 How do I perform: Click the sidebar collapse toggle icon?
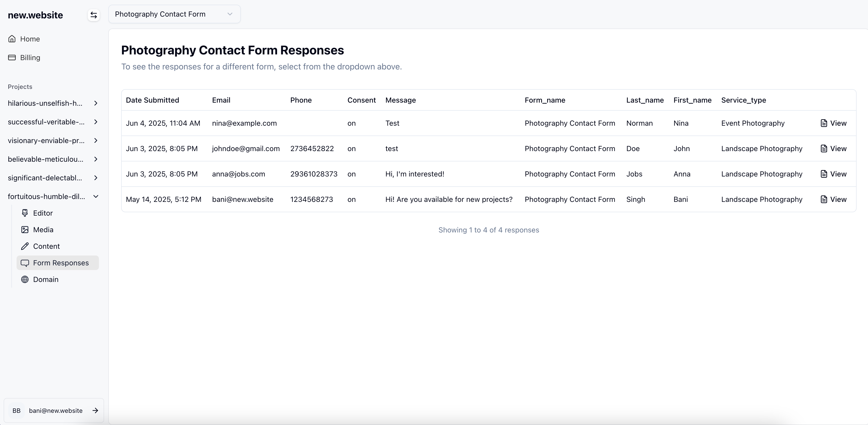[x=94, y=15]
